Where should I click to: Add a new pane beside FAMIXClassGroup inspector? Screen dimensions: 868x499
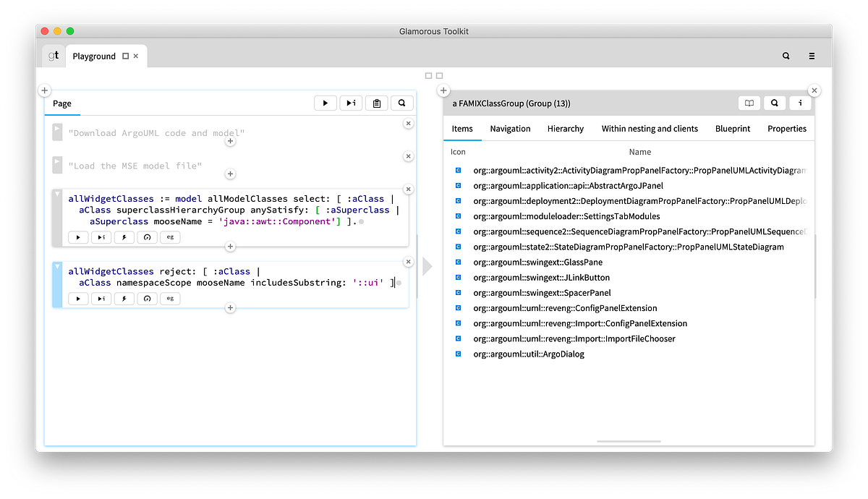(444, 90)
